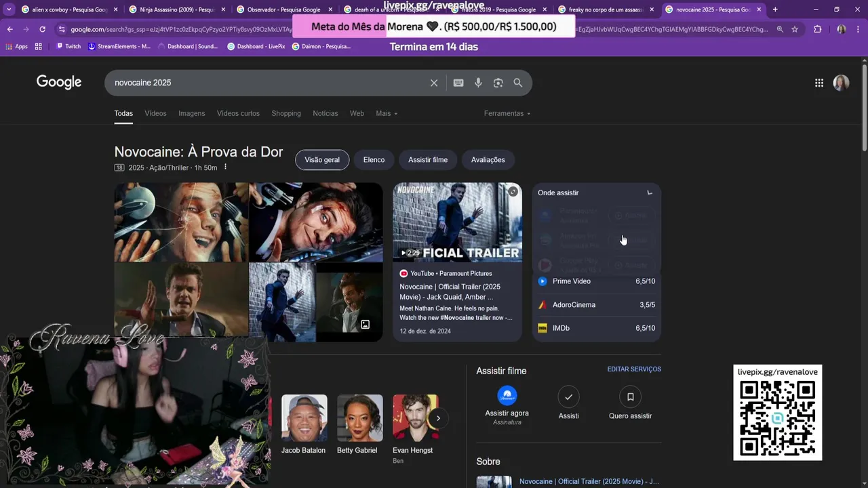Open site information icon in address bar

click(62, 29)
